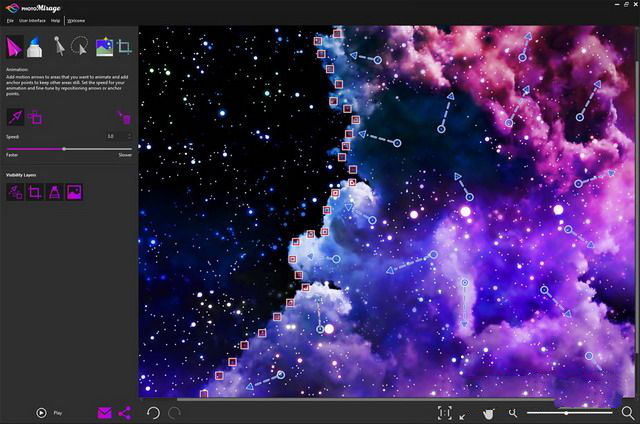Image resolution: width=640 pixels, height=424 pixels.
Task: Toggle motion arrows visibility layer
Action: point(16,192)
